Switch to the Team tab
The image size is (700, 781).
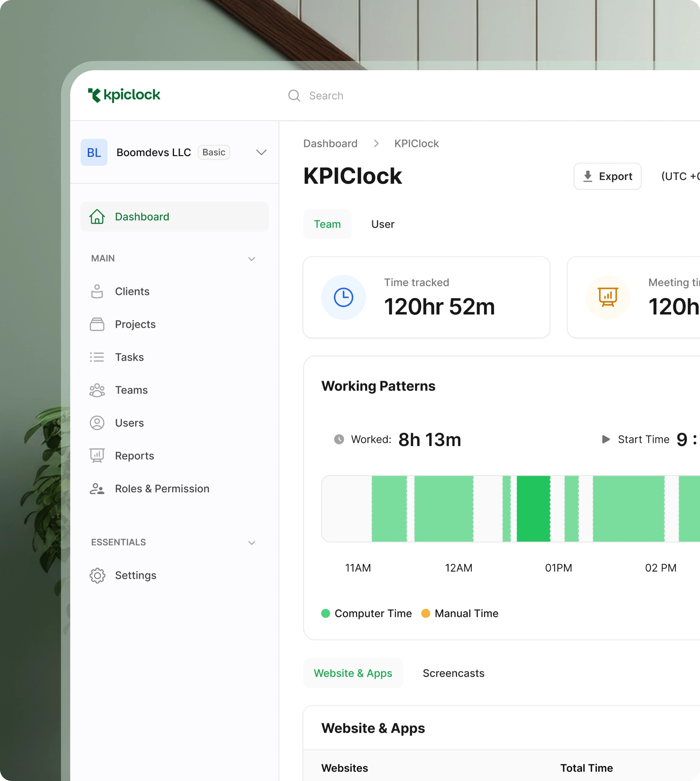click(327, 224)
